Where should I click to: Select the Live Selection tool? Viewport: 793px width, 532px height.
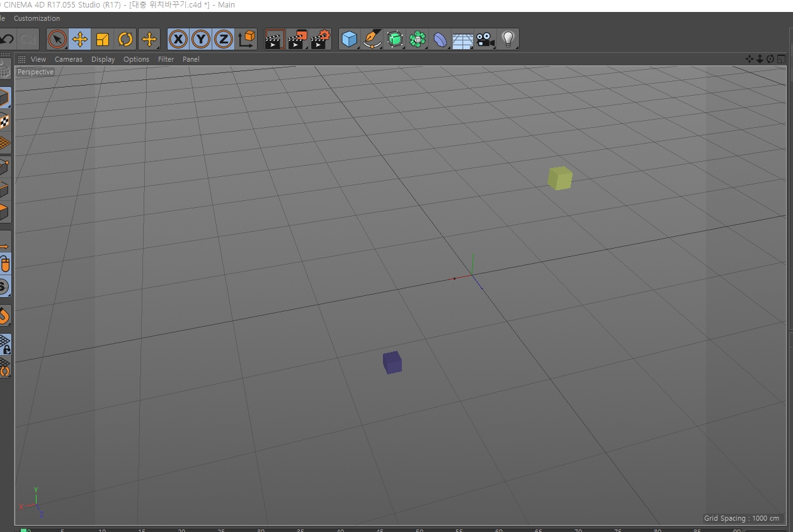coord(57,40)
